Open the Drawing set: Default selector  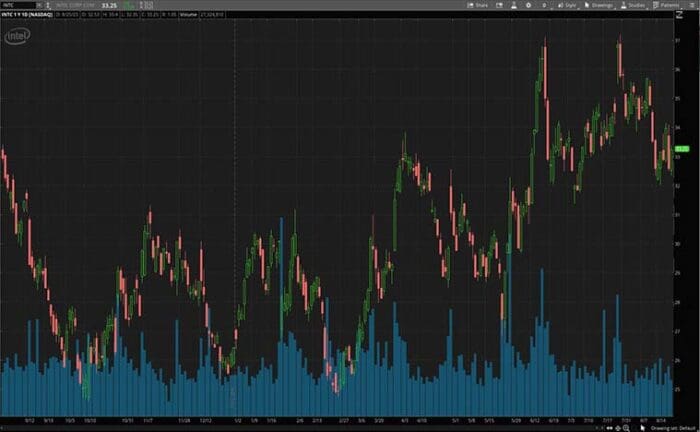click(x=673, y=428)
